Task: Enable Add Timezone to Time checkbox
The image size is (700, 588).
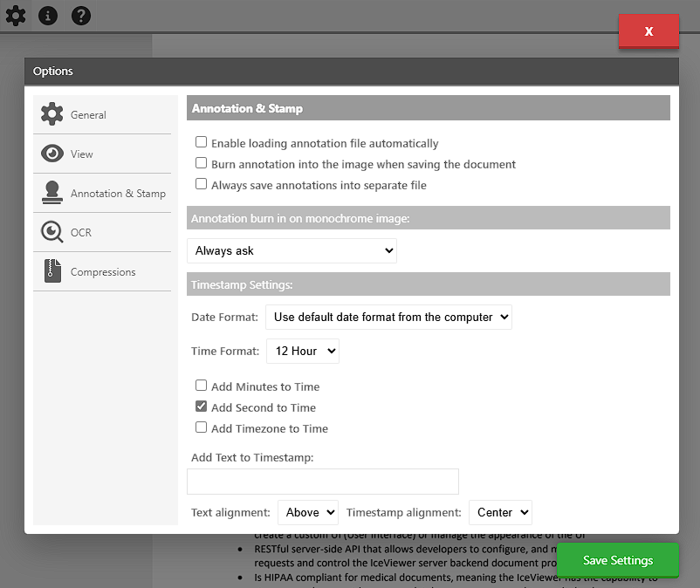Action: [x=202, y=427]
